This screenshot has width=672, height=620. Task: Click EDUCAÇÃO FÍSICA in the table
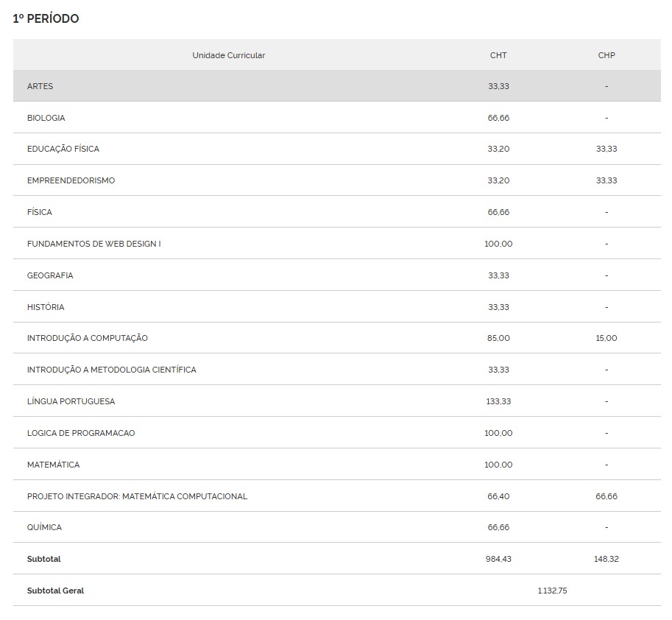coord(63,149)
